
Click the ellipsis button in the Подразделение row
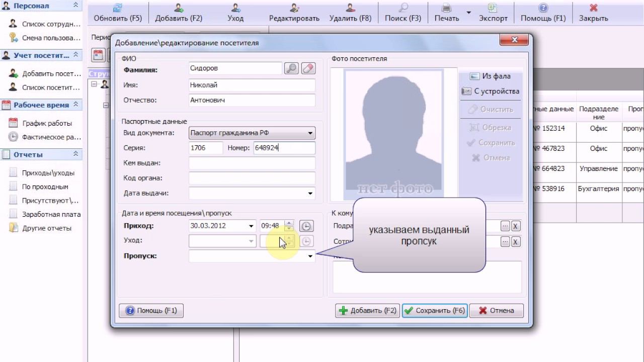pos(506,226)
